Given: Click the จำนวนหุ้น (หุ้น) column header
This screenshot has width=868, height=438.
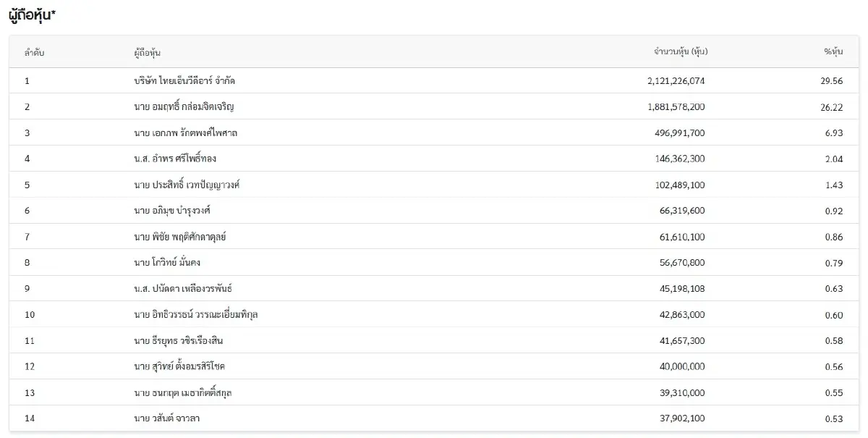Looking at the screenshot, I should tap(680, 52).
